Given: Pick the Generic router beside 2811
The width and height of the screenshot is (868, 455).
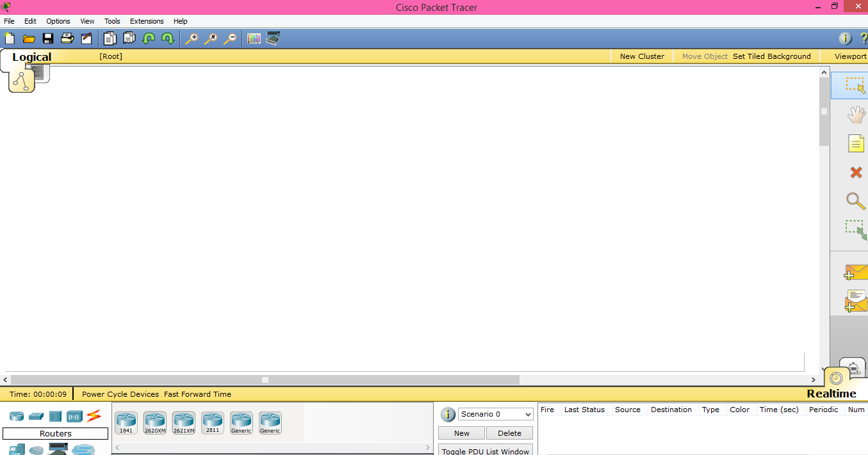Looking at the screenshot, I should pyautogui.click(x=242, y=423).
